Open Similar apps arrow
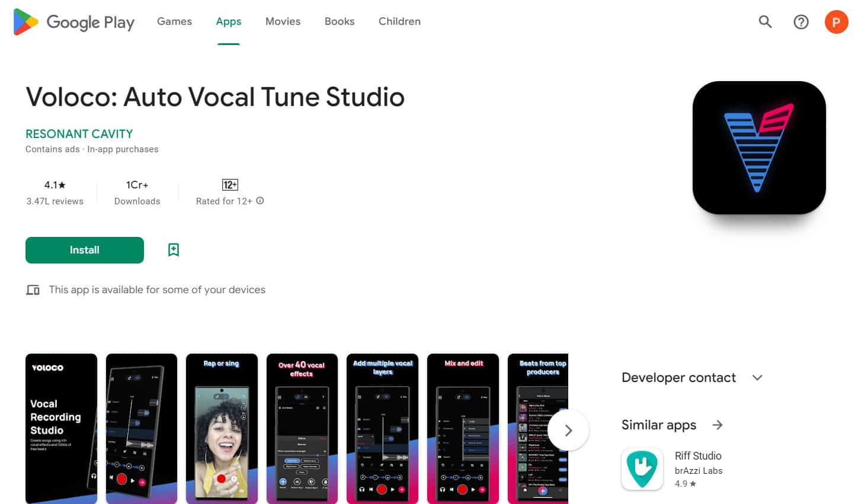The width and height of the screenshot is (858, 504). point(718,425)
